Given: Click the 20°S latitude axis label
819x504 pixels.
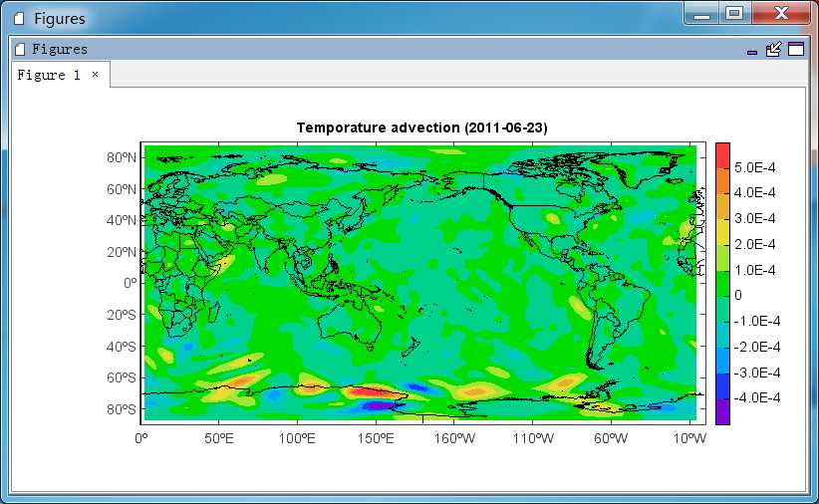Looking at the screenshot, I should tap(122, 315).
